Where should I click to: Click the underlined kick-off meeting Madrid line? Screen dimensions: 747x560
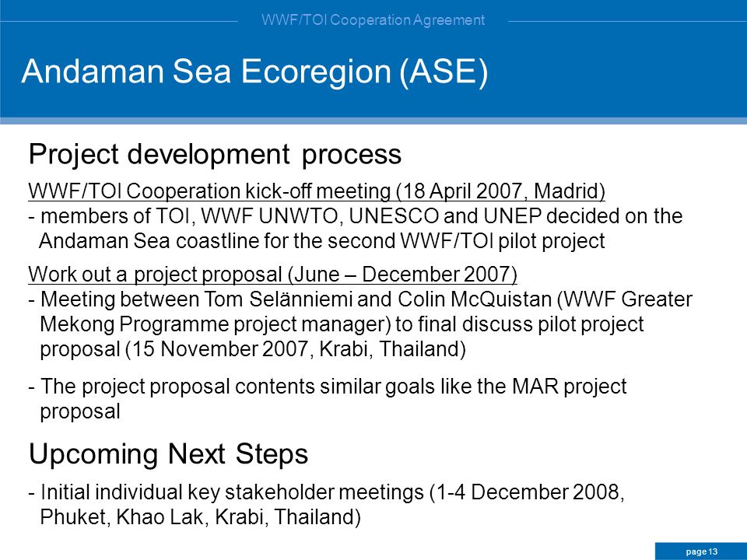tap(317, 191)
